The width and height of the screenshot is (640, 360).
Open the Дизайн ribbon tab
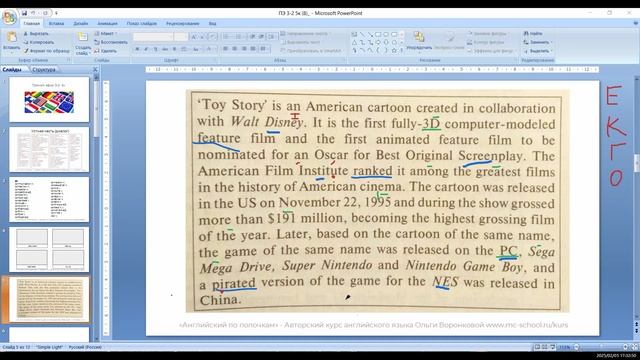81,24
